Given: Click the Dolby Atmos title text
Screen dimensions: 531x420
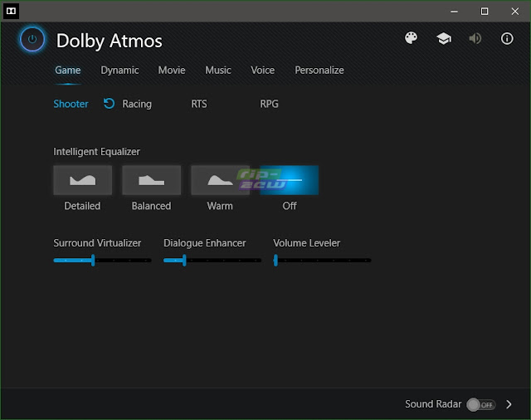Looking at the screenshot, I should click(109, 41).
